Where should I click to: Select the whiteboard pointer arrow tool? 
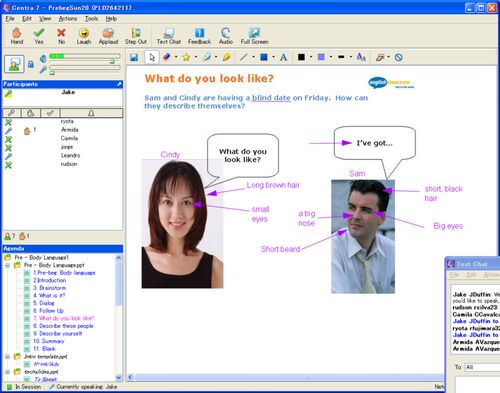click(x=152, y=57)
